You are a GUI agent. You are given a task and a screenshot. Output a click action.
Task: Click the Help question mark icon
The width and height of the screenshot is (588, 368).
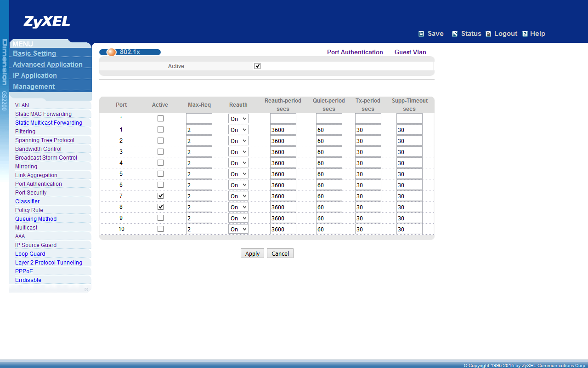click(x=525, y=34)
